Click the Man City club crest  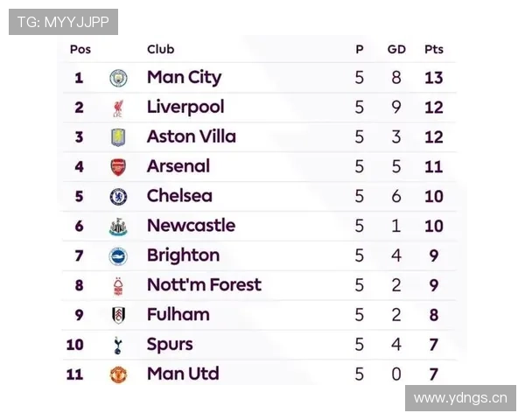(118, 78)
